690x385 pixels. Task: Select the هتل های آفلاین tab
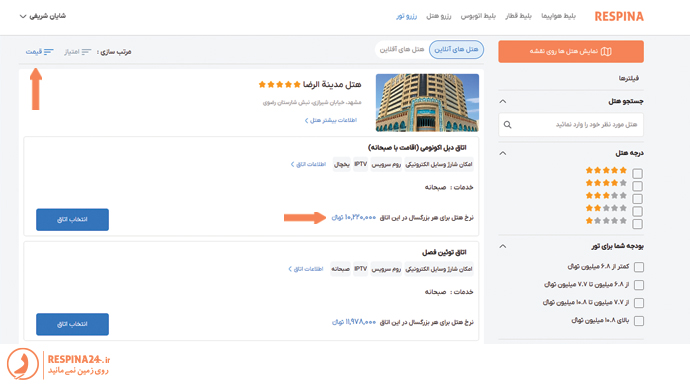[x=402, y=49]
